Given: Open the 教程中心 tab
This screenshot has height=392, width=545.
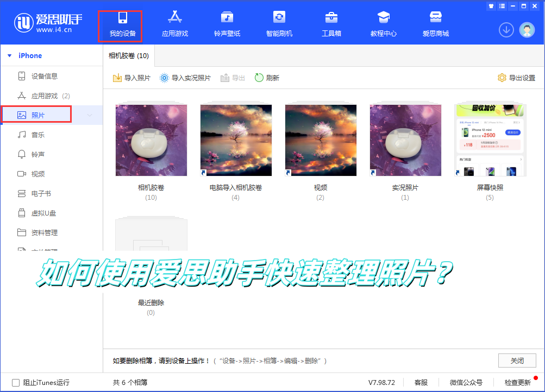Looking at the screenshot, I should [x=384, y=24].
